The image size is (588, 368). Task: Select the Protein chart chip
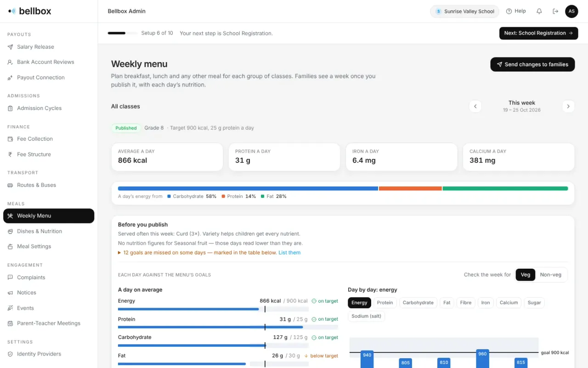click(385, 303)
